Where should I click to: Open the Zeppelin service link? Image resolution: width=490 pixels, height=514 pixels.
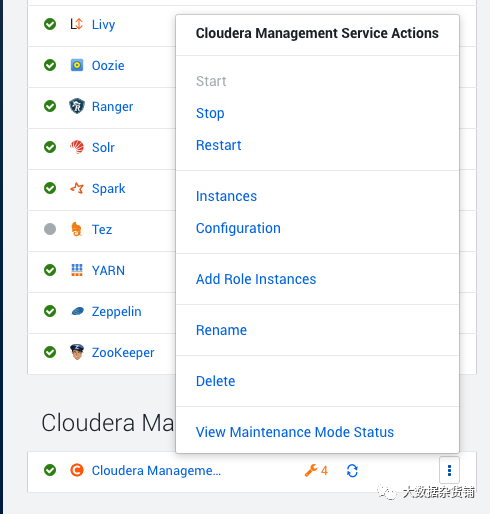click(x=116, y=312)
